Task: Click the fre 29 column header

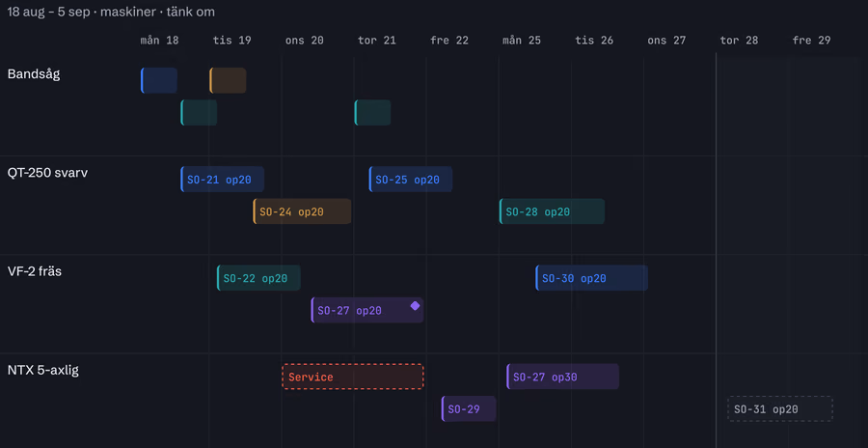Action: point(811,41)
